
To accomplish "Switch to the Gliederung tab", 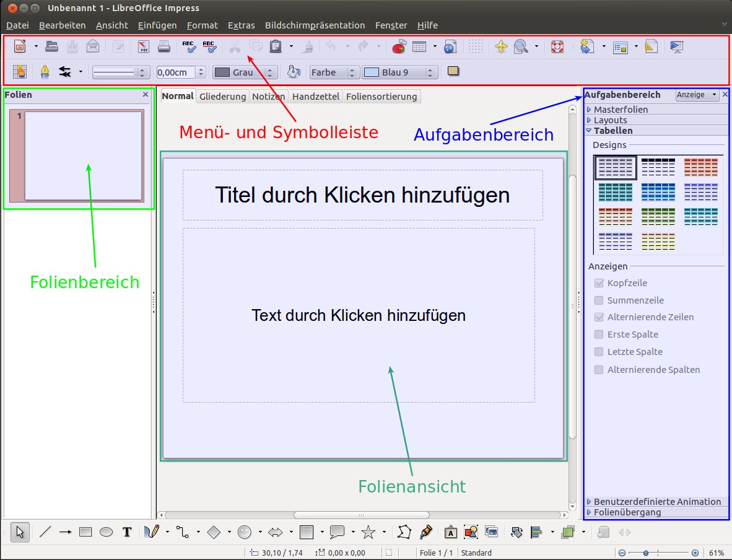I will pos(223,97).
